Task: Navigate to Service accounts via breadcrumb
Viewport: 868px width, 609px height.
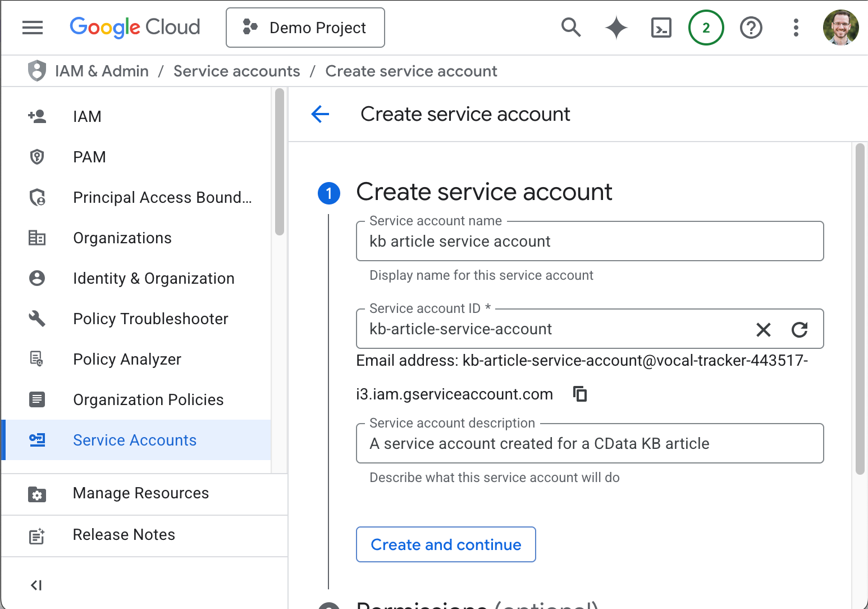Action: click(x=236, y=71)
